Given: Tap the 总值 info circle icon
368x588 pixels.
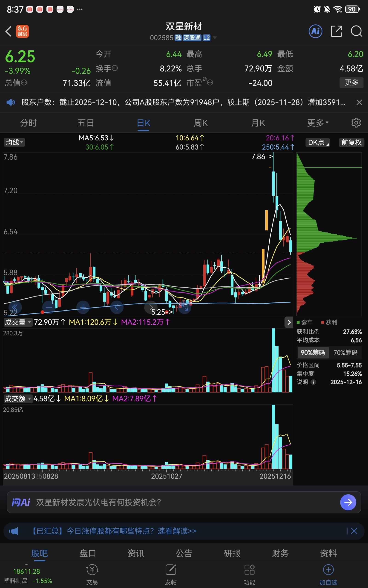Looking at the screenshot, I should click(24, 83).
